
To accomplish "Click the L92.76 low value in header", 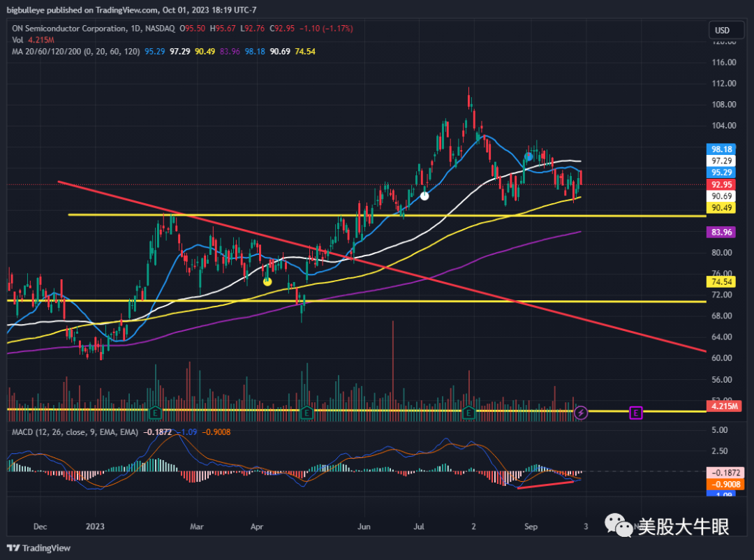I will (253, 29).
